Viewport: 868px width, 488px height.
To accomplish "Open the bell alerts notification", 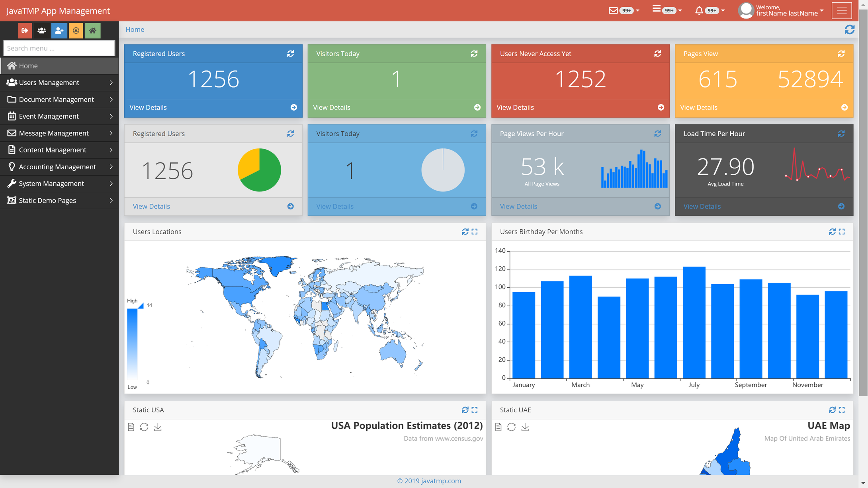I will pos(710,11).
